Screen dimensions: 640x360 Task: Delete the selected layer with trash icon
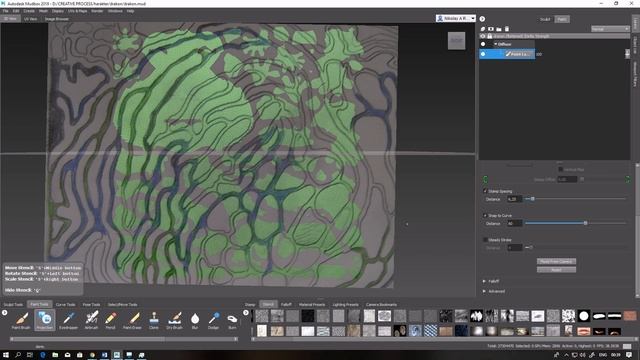507,29
